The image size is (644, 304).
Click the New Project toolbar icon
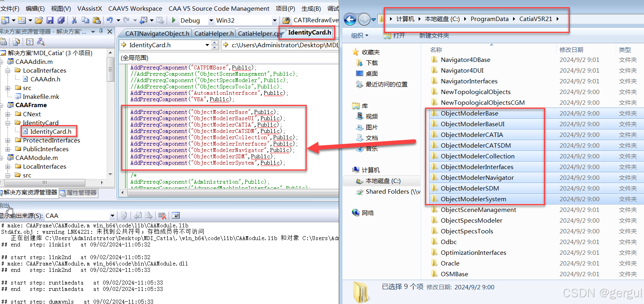click(5, 20)
